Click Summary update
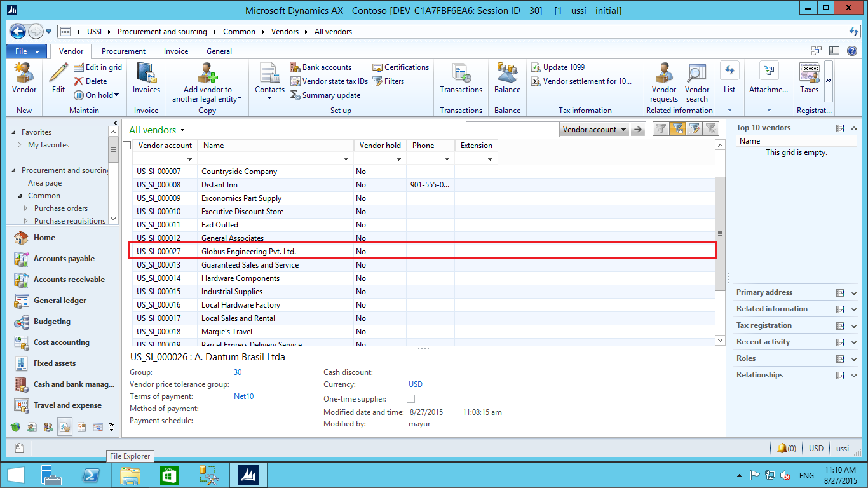The width and height of the screenshot is (868, 488). (325, 95)
